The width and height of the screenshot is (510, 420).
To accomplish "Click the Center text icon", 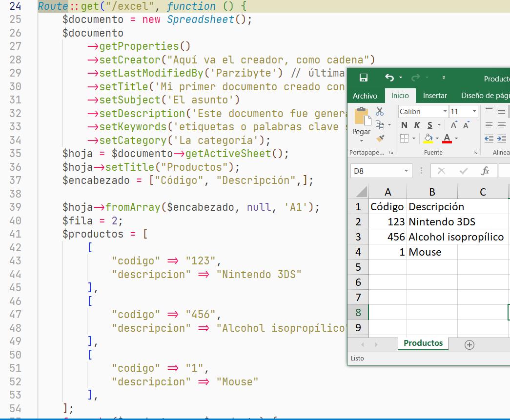I will (502, 125).
